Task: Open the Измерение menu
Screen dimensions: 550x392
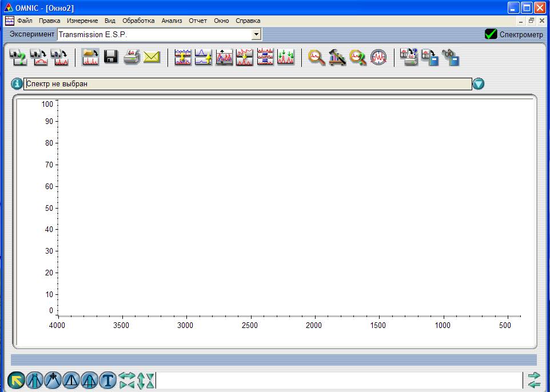Action: pos(82,21)
